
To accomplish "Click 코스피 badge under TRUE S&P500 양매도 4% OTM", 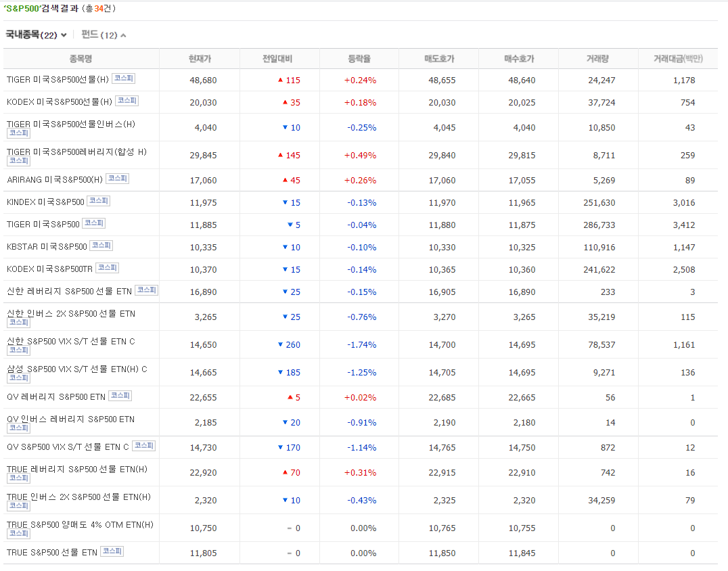I will (x=18, y=534).
